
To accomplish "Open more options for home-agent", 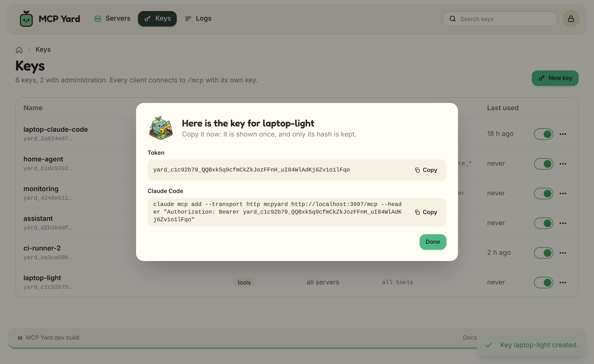I will (563, 164).
